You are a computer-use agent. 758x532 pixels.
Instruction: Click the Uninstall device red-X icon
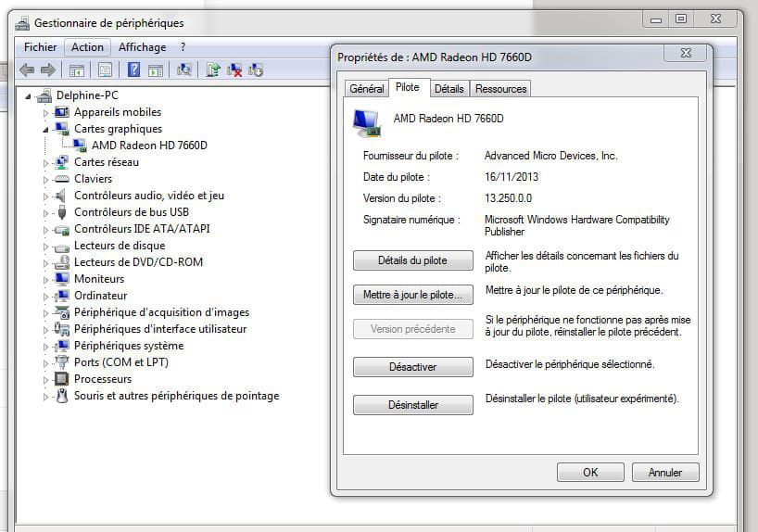(234, 70)
